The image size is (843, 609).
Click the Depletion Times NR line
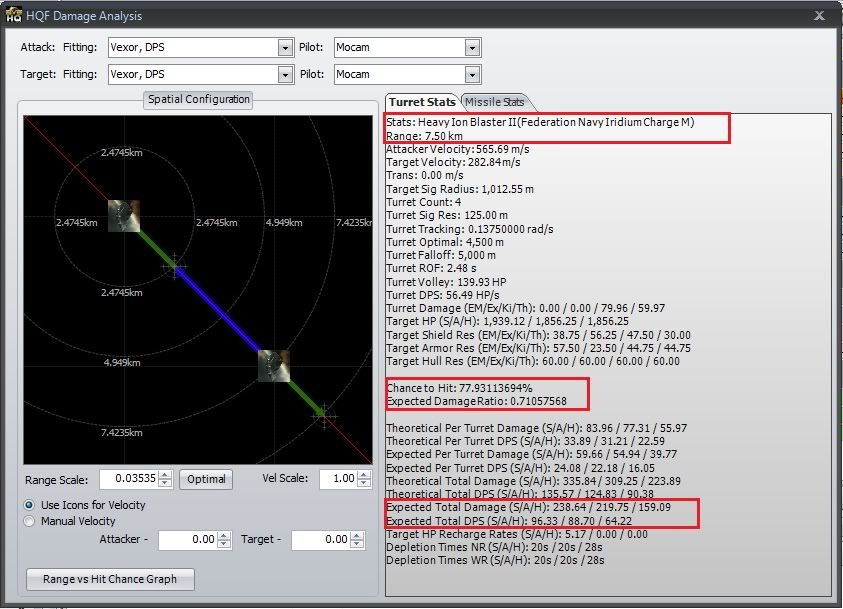pyautogui.click(x=494, y=547)
